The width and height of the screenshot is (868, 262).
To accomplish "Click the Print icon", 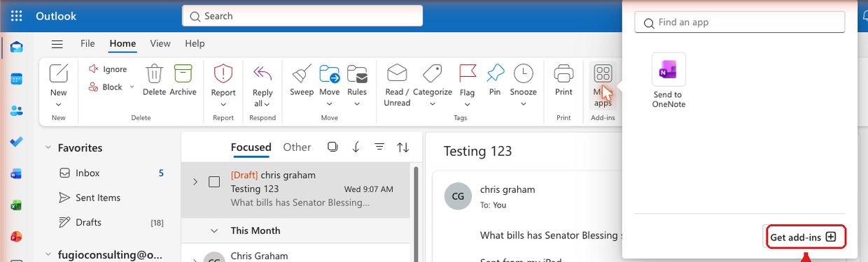I will (x=563, y=73).
